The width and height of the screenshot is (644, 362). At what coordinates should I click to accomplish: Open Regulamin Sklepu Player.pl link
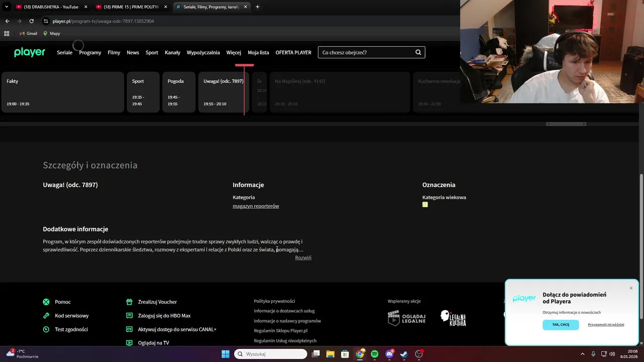281,331
